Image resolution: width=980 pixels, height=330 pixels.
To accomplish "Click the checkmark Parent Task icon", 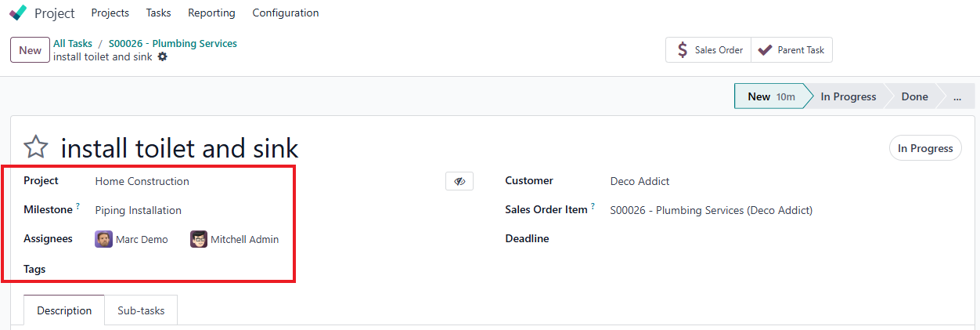I will [765, 50].
